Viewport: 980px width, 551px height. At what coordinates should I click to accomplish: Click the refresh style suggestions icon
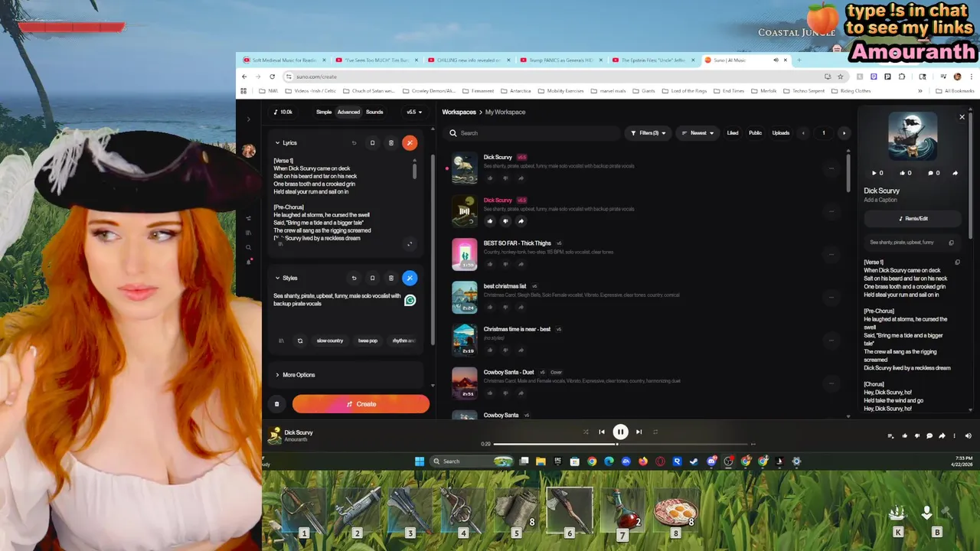tap(300, 341)
